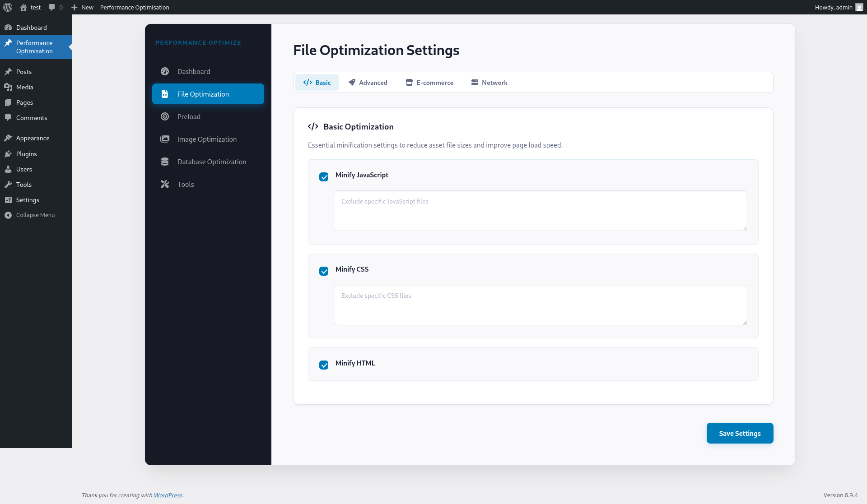Image resolution: width=867 pixels, height=504 pixels.
Task: Open the Preload section icon
Action: (165, 116)
